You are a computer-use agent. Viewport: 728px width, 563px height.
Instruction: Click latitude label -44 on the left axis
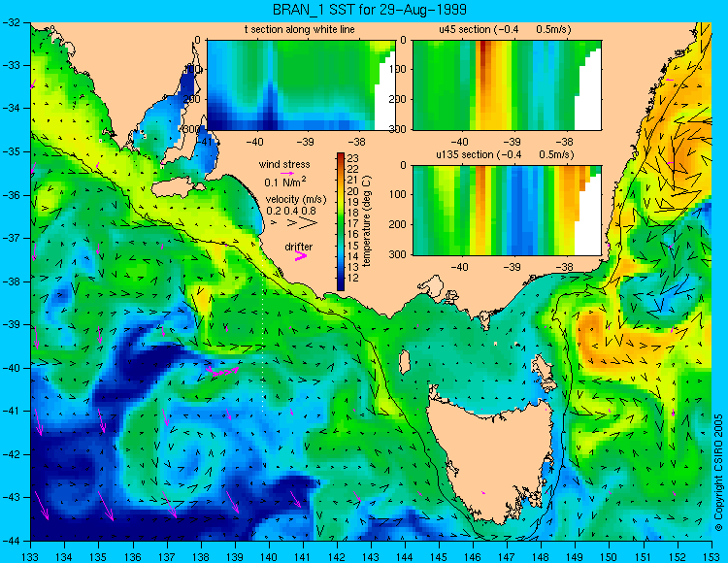11,541
